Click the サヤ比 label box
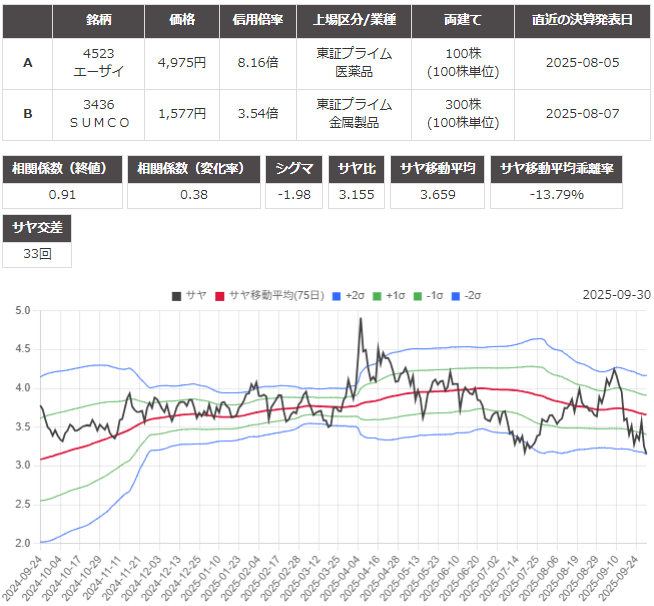The image size is (654, 606). [357, 168]
